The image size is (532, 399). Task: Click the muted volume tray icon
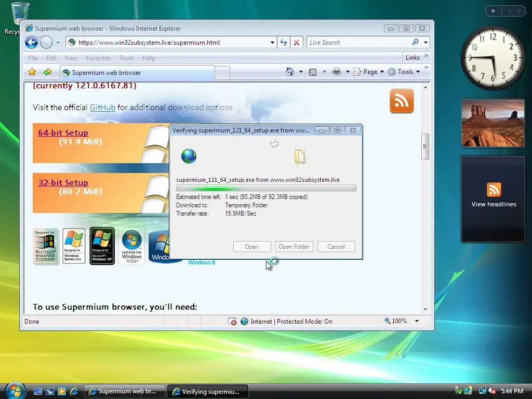(x=492, y=391)
